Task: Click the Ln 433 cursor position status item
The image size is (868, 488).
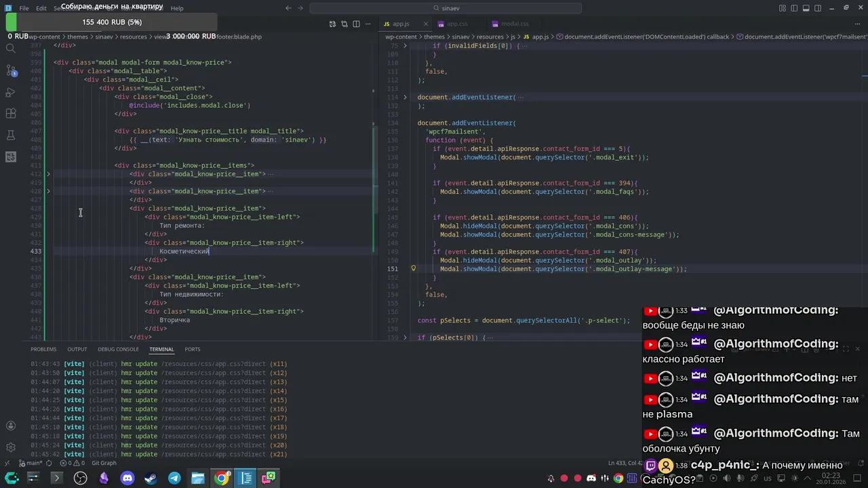Action: 625,463
